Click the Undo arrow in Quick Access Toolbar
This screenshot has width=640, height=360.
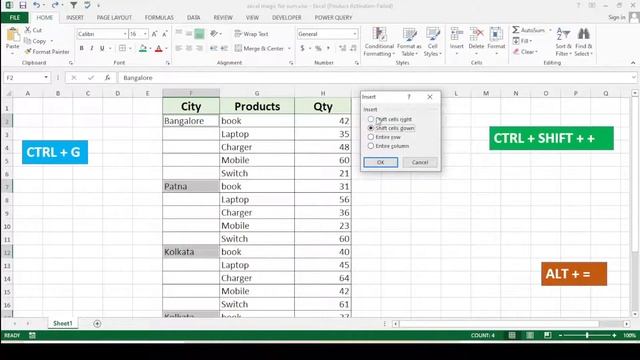37,5
